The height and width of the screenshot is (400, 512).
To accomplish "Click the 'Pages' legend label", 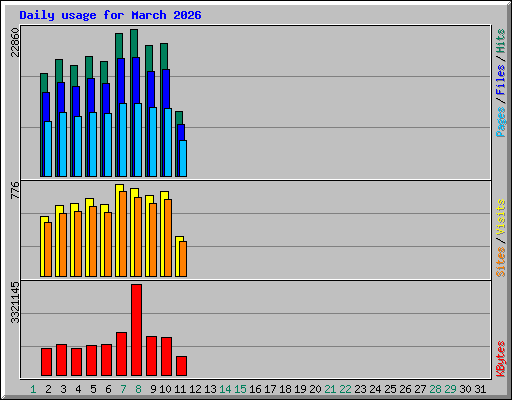I will tap(500, 122).
